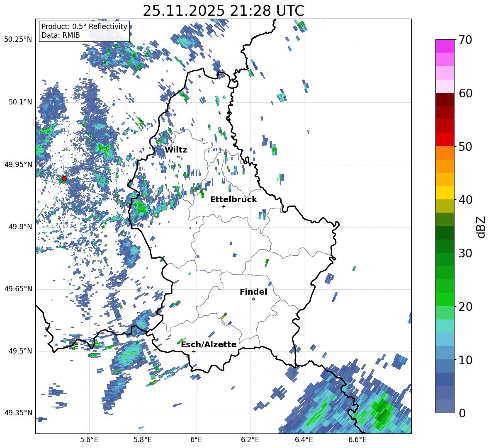Click the 5.6°E longitude label
The height and width of the screenshot is (448, 491).
point(89,440)
